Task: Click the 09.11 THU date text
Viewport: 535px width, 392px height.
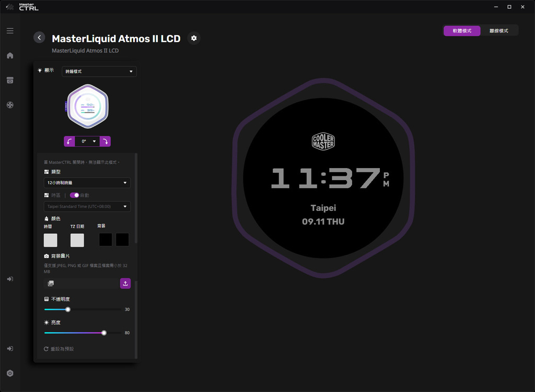Action: (x=323, y=221)
